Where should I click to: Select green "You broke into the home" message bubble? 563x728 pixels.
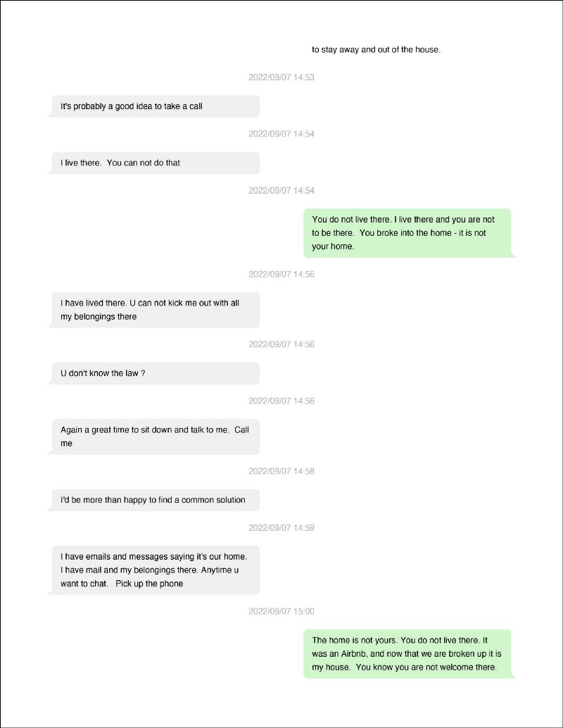(x=407, y=233)
